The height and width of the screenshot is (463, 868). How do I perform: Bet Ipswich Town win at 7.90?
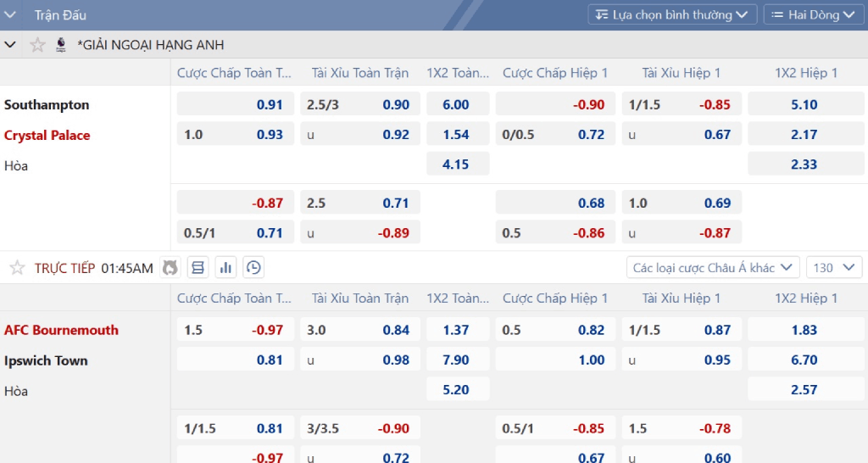458,360
